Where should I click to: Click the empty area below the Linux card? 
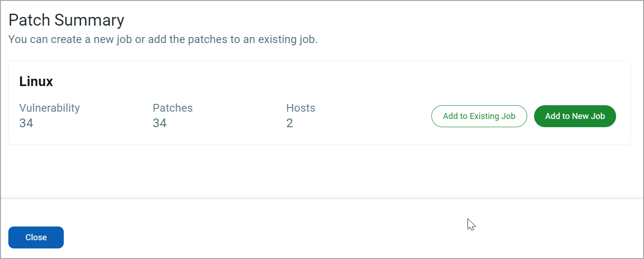pyautogui.click(x=321, y=172)
